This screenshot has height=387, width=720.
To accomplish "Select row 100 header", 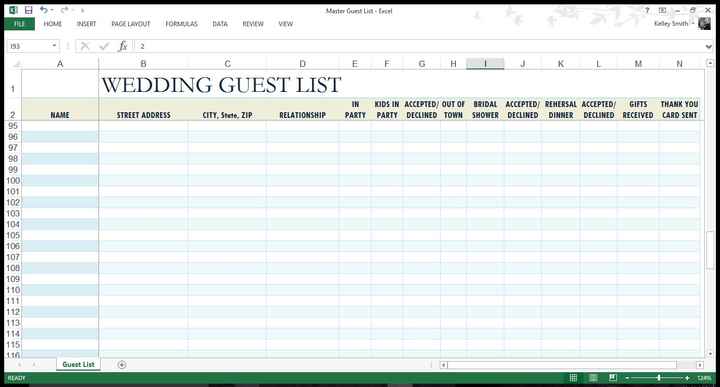I will pyautogui.click(x=13, y=180).
